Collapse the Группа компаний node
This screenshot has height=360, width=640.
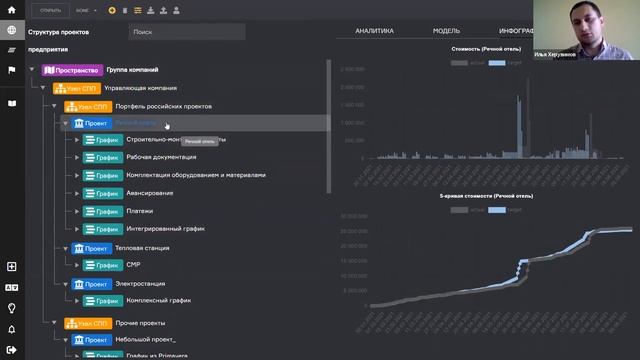[32, 70]
